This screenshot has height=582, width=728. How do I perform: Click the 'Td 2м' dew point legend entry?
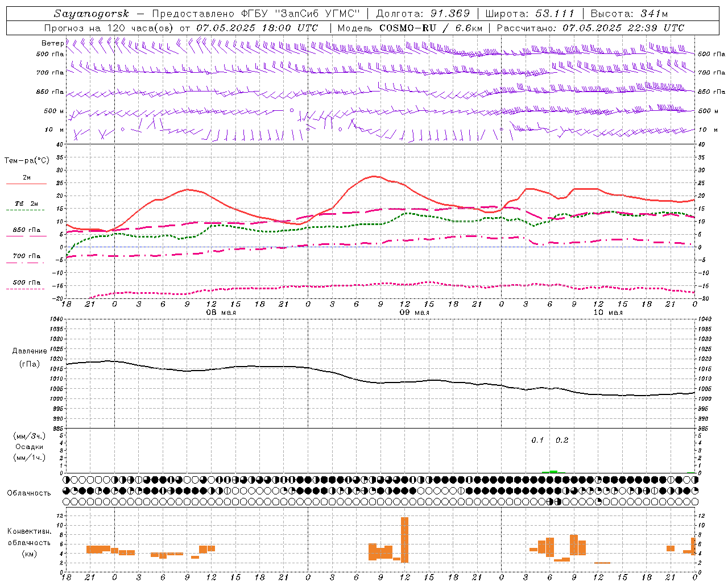(26, 203)
